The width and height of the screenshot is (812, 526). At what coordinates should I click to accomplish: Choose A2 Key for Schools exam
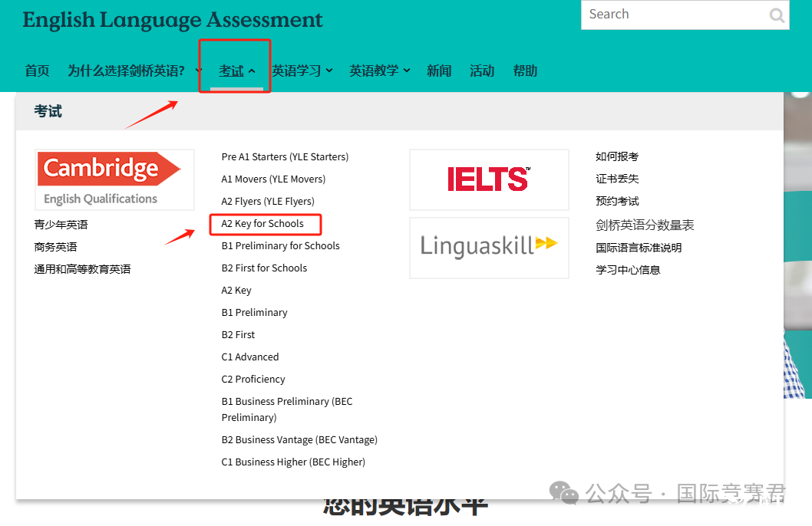click(262, 223)
